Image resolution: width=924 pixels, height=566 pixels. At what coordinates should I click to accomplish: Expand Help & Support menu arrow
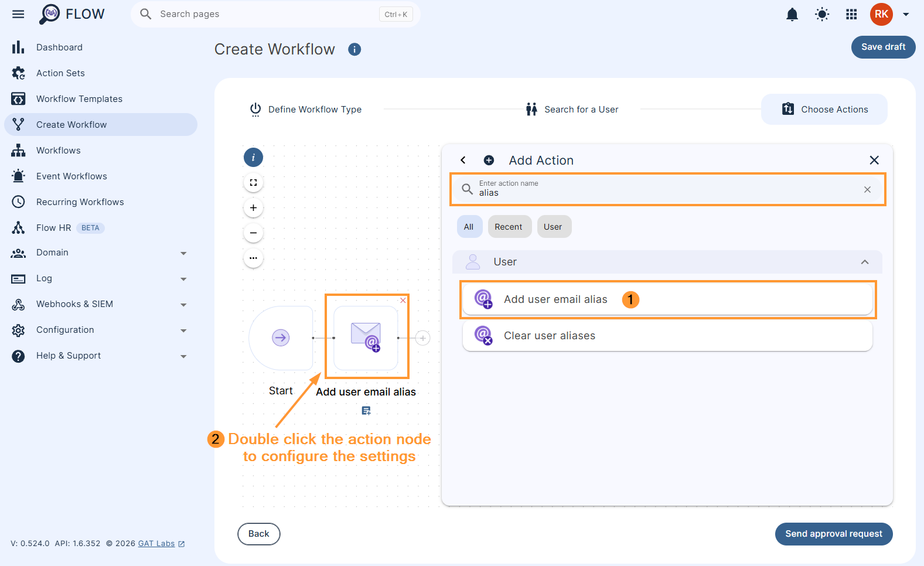(x=183, y=356)
